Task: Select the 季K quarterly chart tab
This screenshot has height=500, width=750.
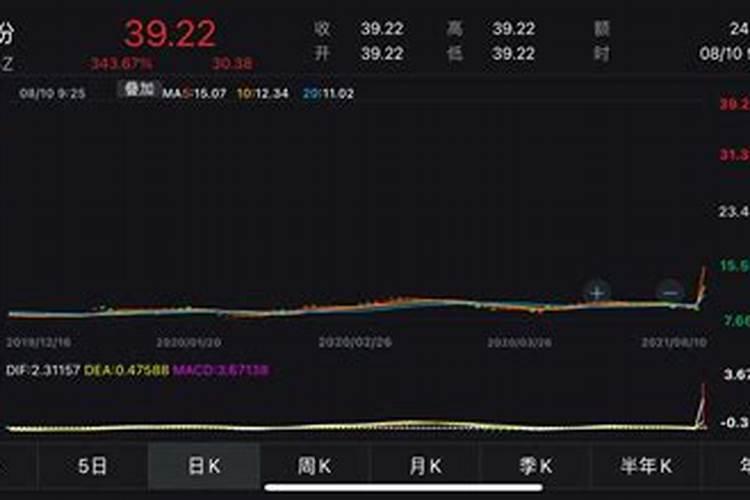Action: click(x=535, y=466)
